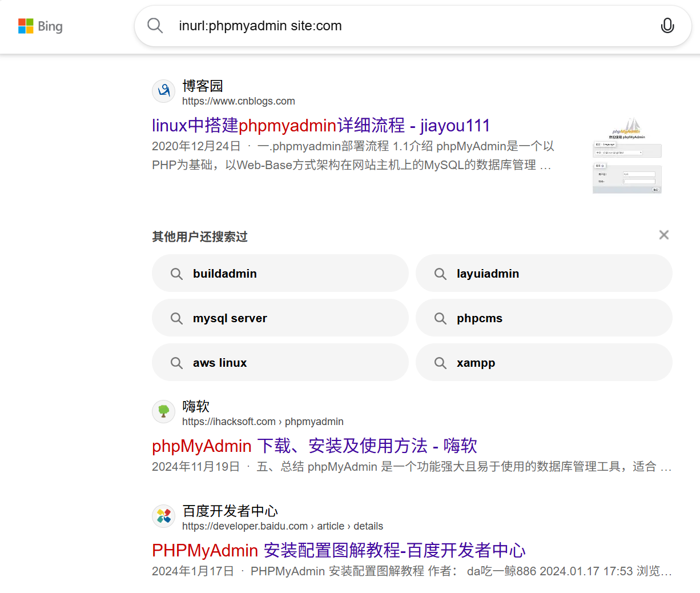Screen dimensions: 700x593
Task: Click the search box with inurl:phpmyadmin query
Action: 413,26
